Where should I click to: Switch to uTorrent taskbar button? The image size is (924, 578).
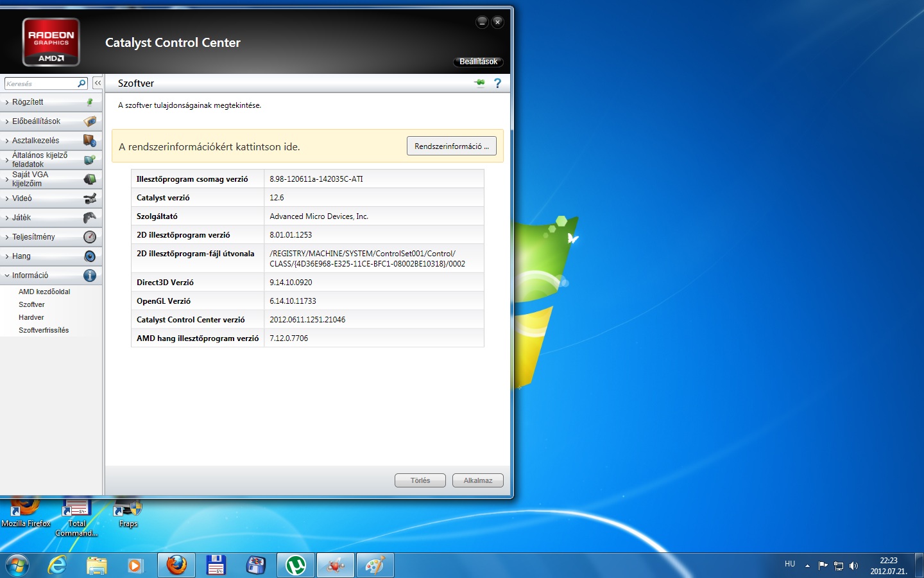[x=296, y=565]
